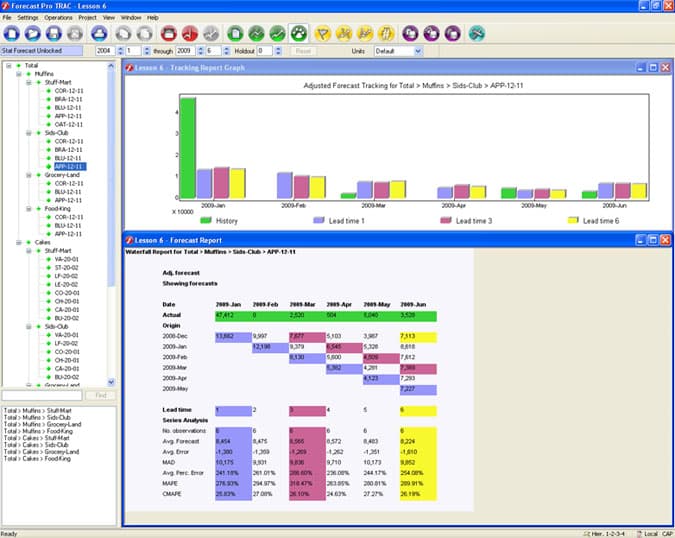Collapse the Total tree node

pos(9,65)
